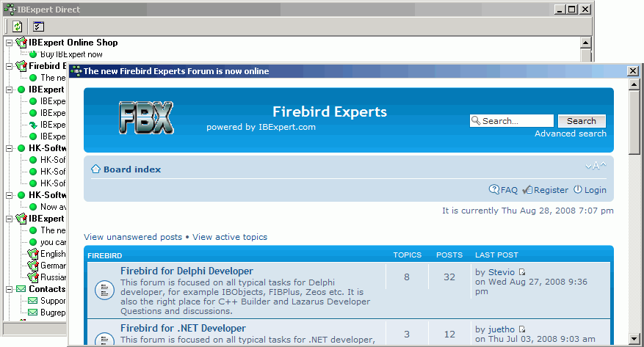Screen dimensions: 644x347
Task: View latest post icon beside juetho
Action: [522, 329]
